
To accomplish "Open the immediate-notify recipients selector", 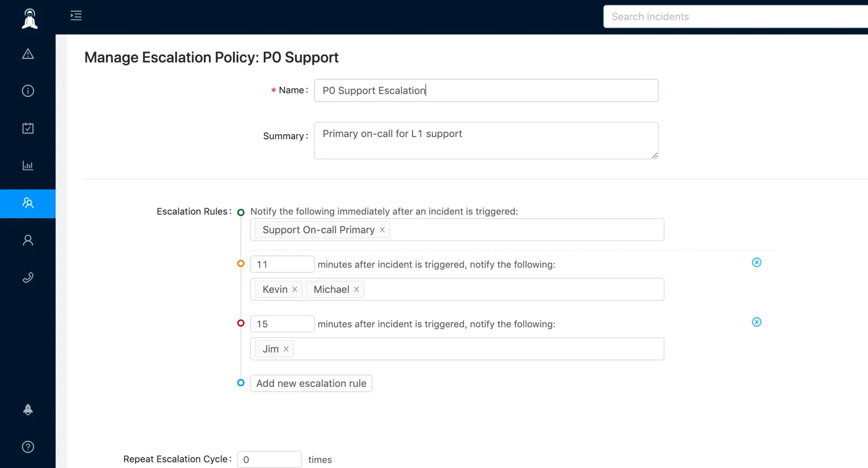I will click(x=457, y=230).
